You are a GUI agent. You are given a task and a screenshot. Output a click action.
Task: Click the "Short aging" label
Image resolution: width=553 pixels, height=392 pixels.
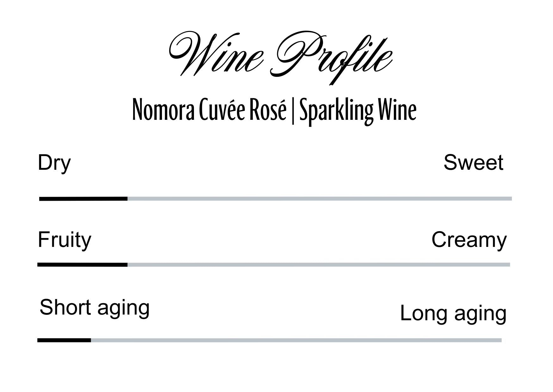point(94,308)
